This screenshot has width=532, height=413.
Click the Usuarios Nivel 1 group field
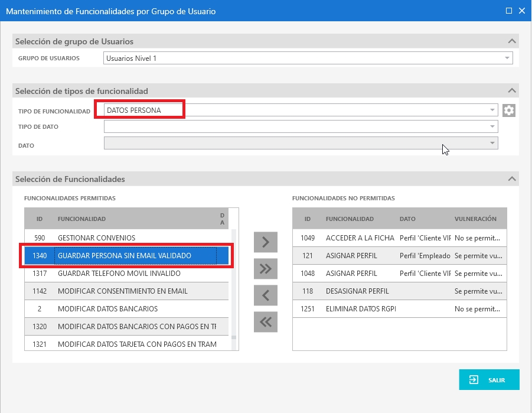[x=308, y=58]
